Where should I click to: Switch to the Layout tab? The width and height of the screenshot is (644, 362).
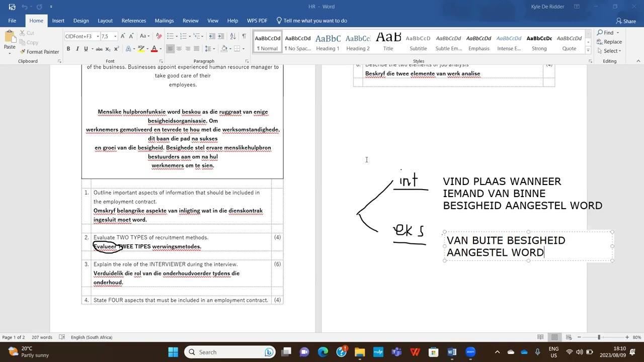pyautogui.click(x=105, y=21)
